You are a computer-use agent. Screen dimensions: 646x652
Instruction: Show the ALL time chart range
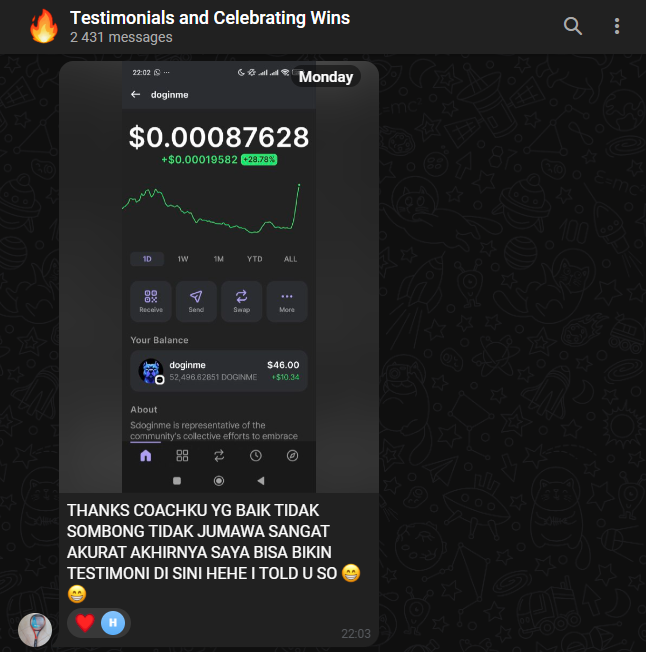coord(290,259)
